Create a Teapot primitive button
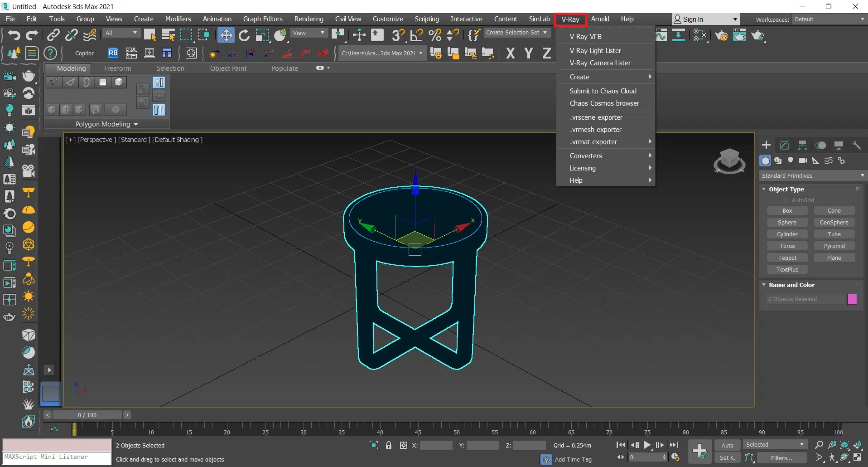The height and width of the screenshot is (467, 868). (787, 258)
